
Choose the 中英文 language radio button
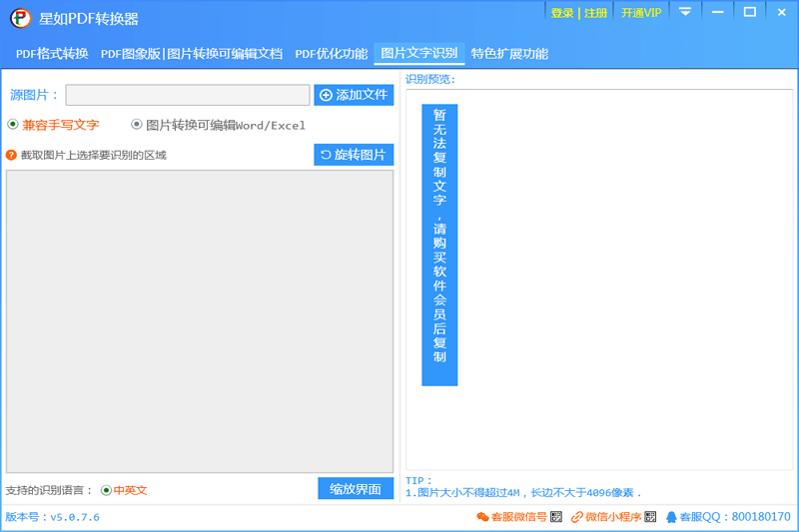coord(106,490)
